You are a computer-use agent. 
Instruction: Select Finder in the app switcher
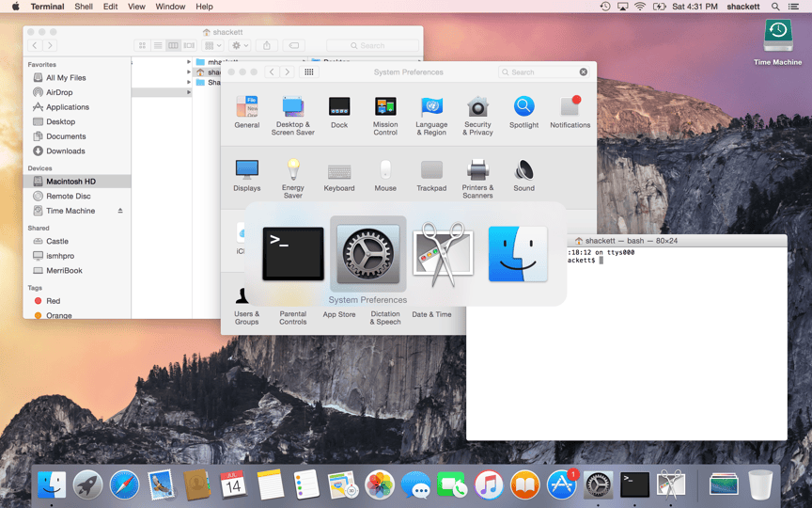point(518,254)
